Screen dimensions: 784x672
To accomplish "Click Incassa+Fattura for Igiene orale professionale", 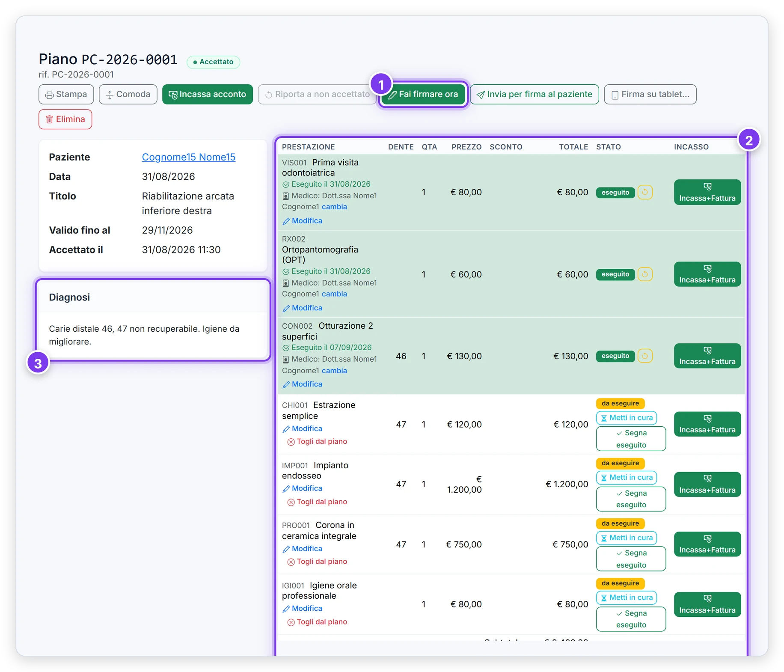I will pyautogui.click(x=707, y=604).
